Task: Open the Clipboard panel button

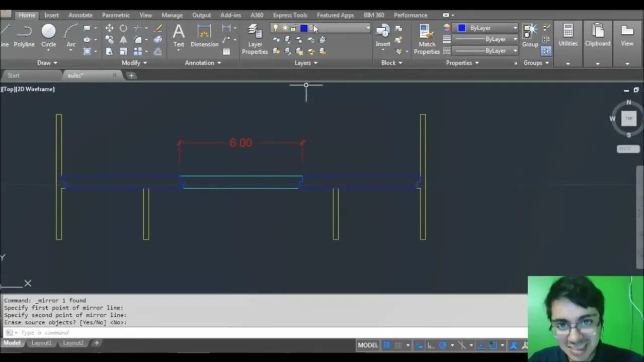Action: point(598,44)
